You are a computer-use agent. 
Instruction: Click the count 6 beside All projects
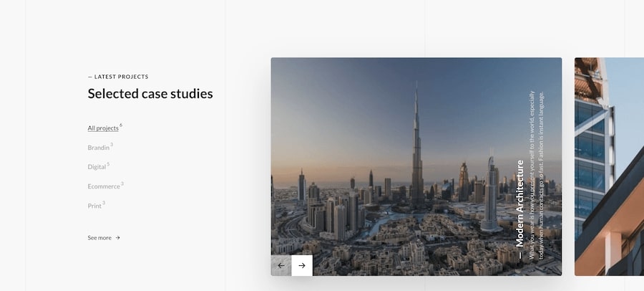pos(121,125)
